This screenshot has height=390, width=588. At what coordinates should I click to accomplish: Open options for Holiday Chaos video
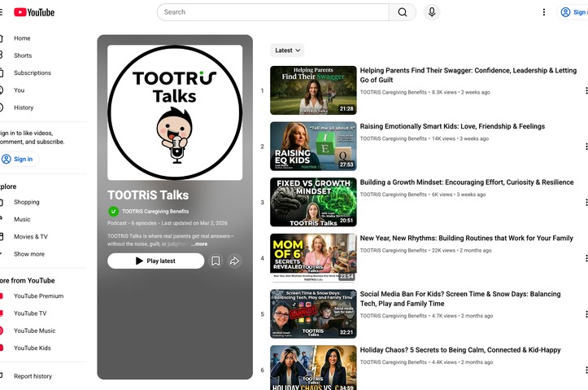point(586,370)
